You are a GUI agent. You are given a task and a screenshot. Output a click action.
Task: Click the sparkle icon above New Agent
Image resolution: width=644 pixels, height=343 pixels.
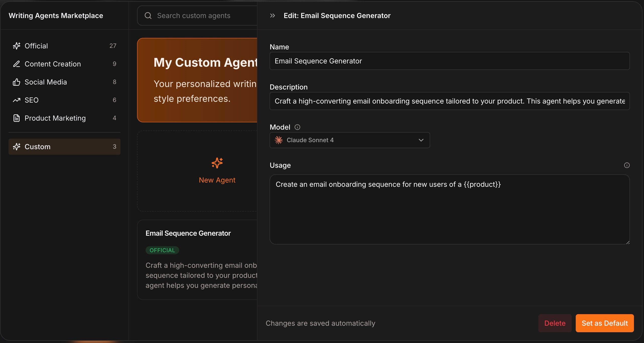point(217,163)
